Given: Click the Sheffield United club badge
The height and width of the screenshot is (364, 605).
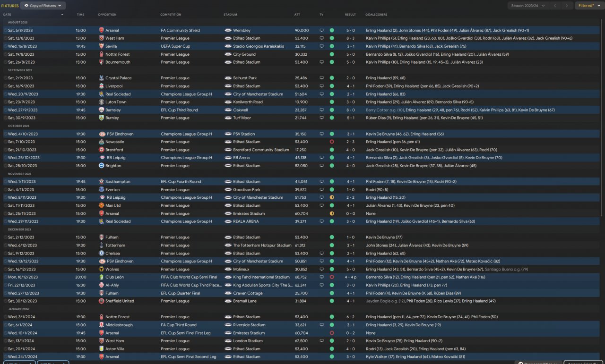Looking at the screenshot, I should (x=101, y=301).
